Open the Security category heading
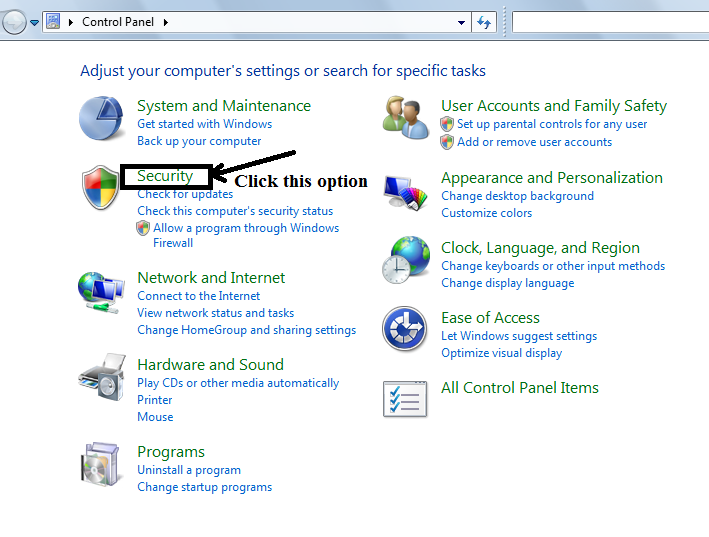The height and width of the screenshot is (537, 709). coord(165,176)
